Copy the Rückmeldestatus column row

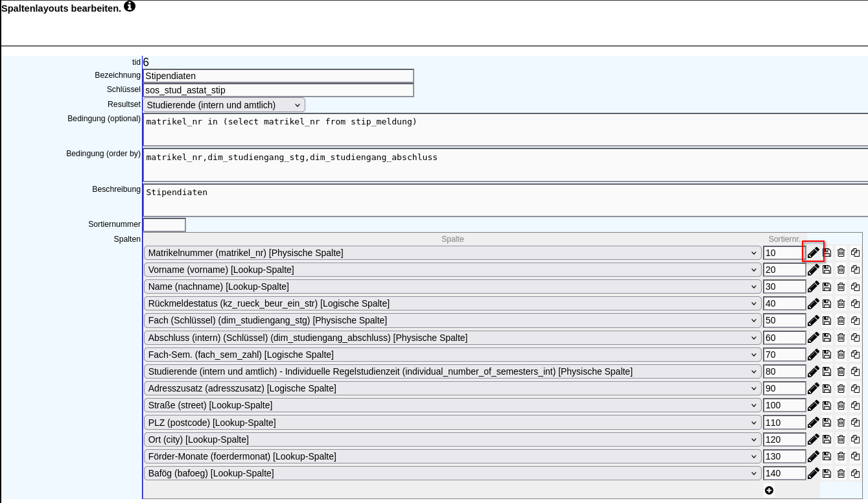(855, 303)
